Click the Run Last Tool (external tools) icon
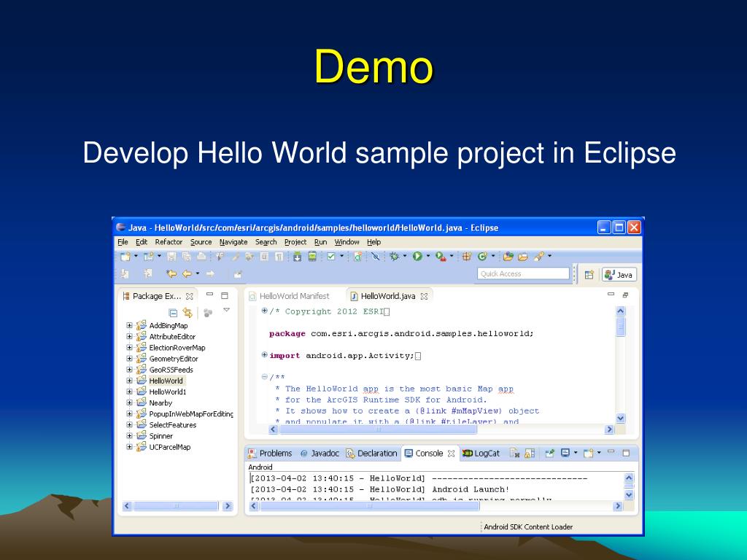The image size is (747, 560). pos(441,257)
